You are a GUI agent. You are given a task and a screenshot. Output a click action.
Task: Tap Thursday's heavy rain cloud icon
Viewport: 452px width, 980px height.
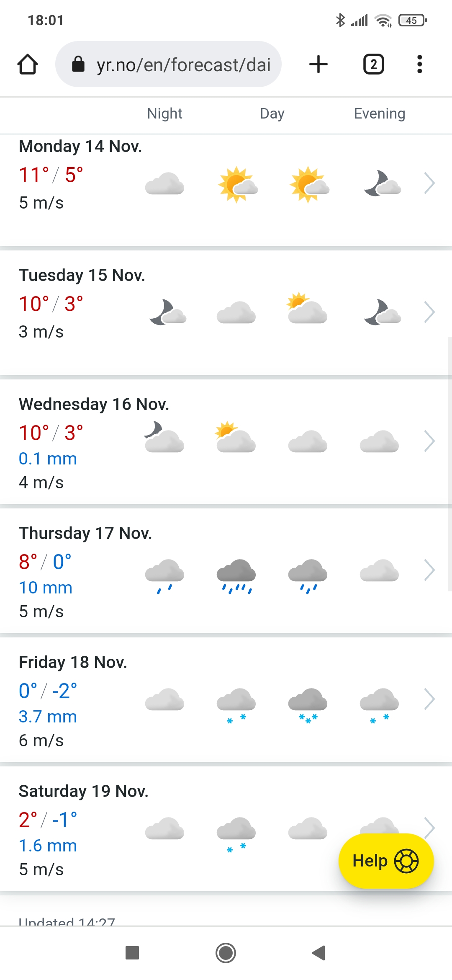(236, 575)
